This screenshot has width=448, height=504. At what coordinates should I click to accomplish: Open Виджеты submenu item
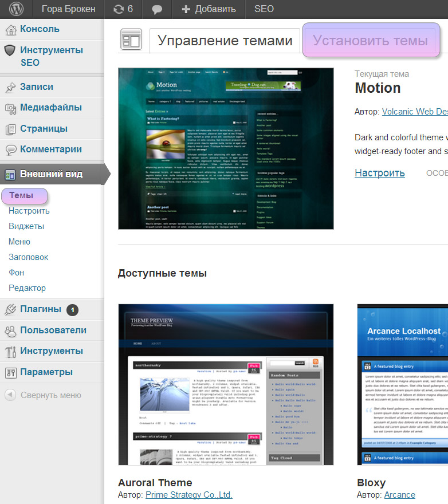(26, 226)
